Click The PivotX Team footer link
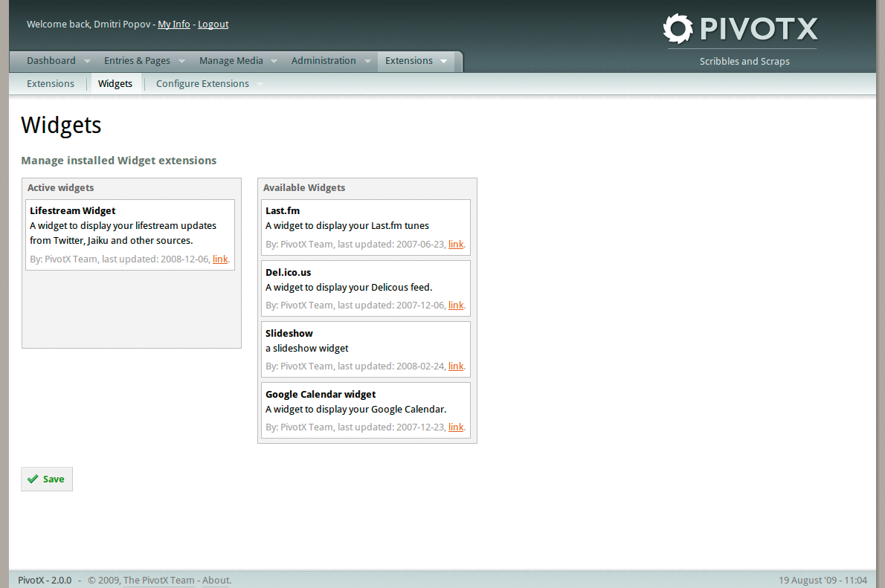 coord(158,580)
